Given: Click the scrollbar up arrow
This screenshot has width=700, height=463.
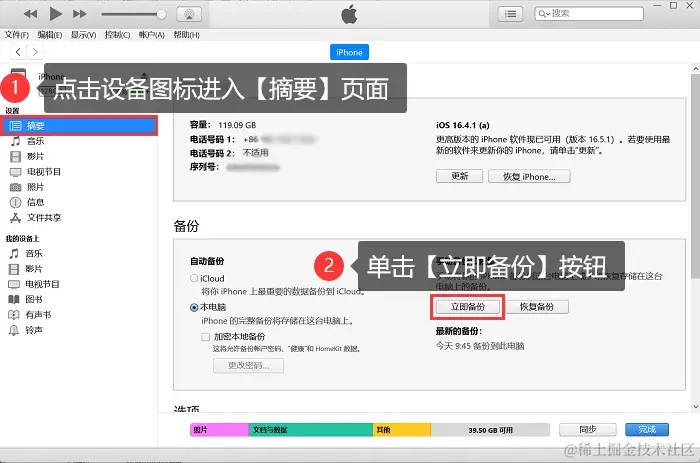Looking at the screenshot, I should [x=696, y=69].
